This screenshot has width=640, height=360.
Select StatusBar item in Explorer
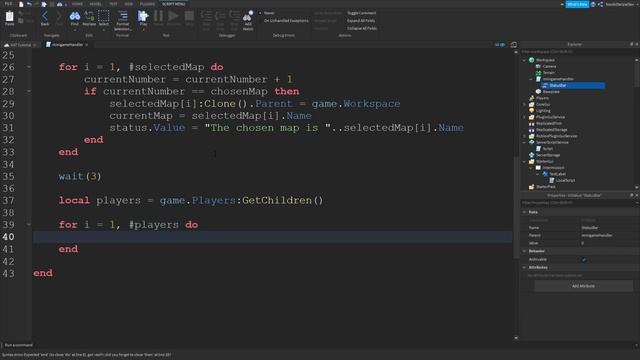[573, 85]
